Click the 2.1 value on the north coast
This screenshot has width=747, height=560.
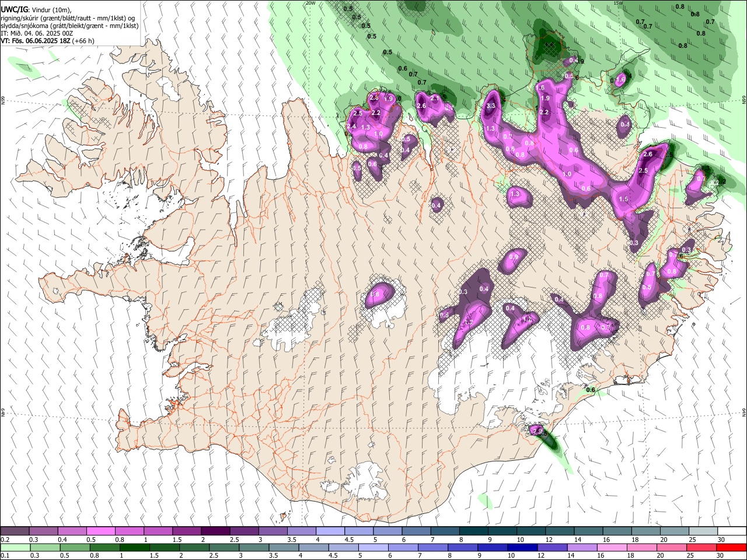pyautogui.click(x=434, y=99)
